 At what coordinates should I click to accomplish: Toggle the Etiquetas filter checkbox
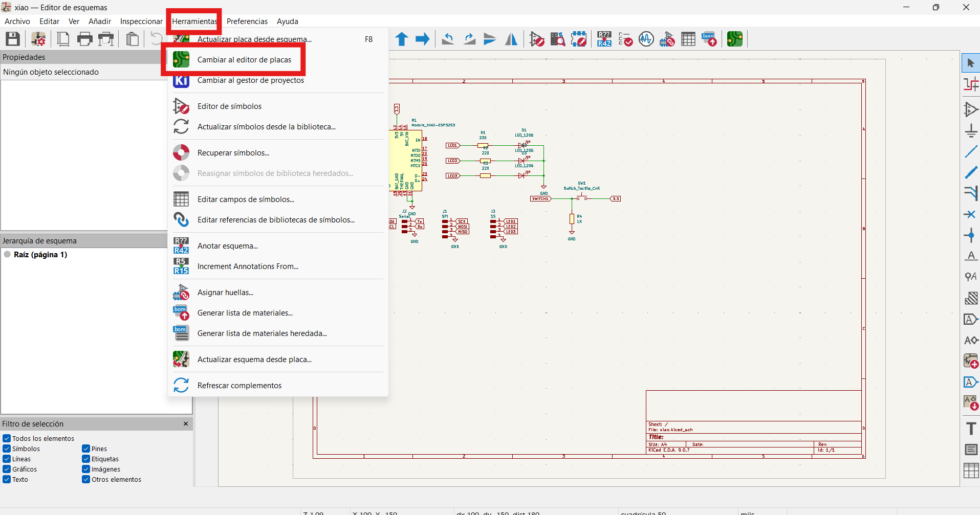(x=86, y=459)
